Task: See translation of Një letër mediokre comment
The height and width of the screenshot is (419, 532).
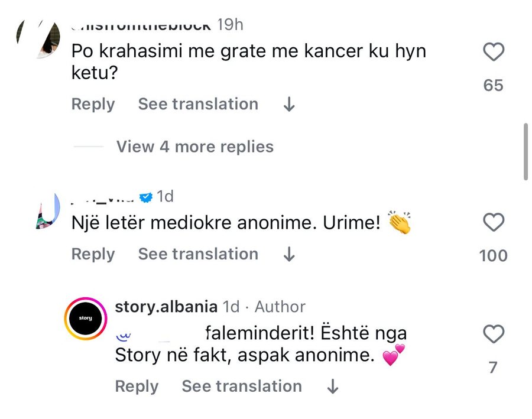Action: pos(198,254)
